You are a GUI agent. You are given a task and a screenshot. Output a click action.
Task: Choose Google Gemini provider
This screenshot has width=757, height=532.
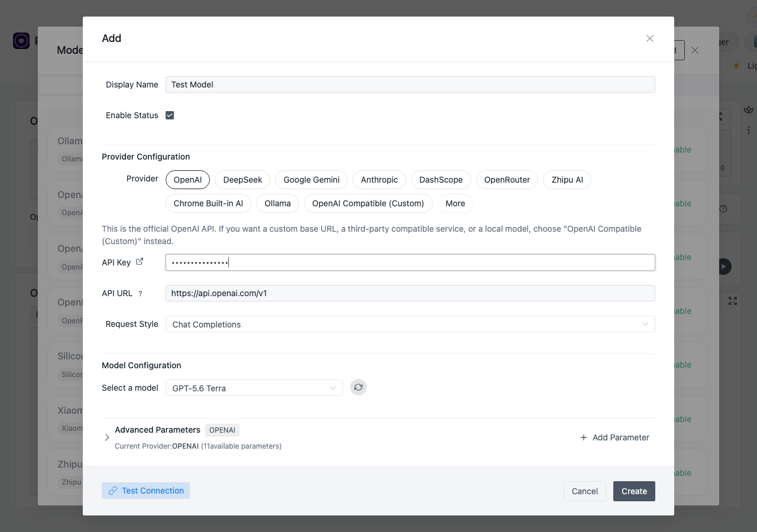click(312, 180)
